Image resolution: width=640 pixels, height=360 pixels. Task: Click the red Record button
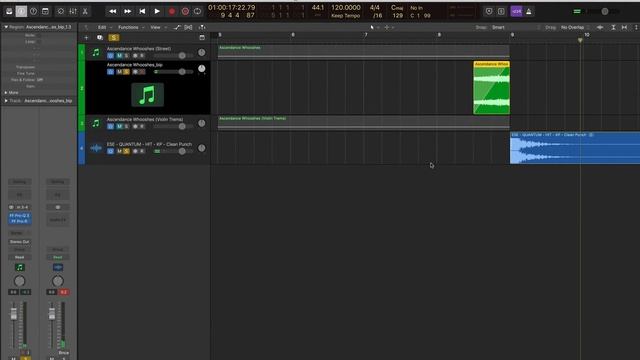[x=172, y=11]
